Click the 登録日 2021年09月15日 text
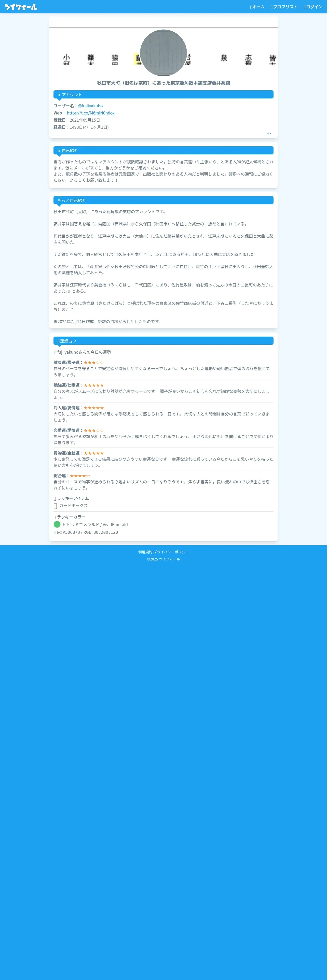This screenshot has width=327, height=980. 76,120
